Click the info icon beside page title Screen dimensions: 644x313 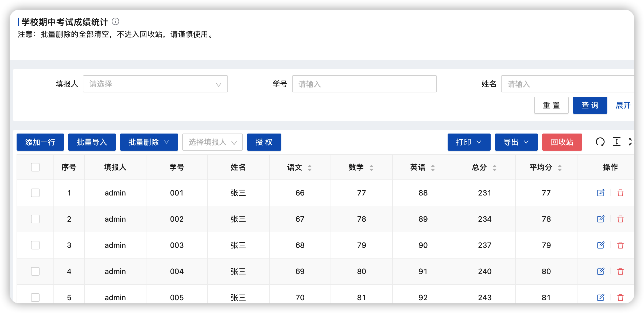point(115,21)
